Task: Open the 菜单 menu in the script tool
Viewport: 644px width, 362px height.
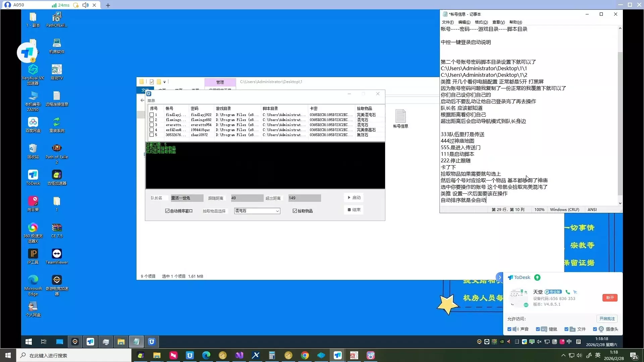Action: coord(151,101)
